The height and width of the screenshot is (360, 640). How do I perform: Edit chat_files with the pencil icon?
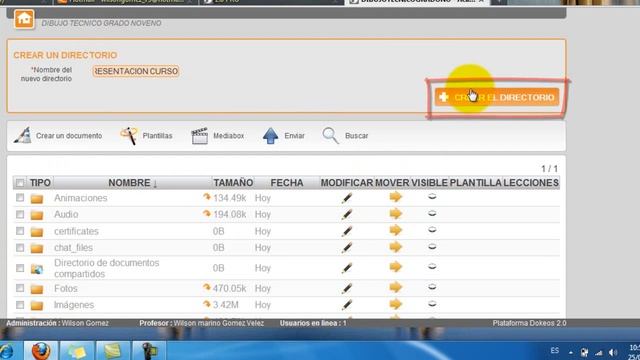coord(347,248)
